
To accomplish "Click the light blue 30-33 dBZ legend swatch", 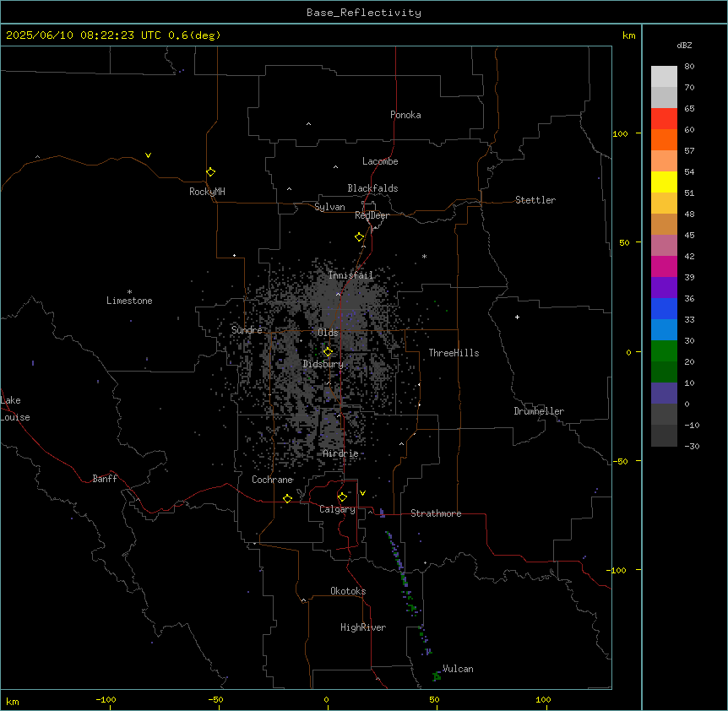I will pos(664,329).
